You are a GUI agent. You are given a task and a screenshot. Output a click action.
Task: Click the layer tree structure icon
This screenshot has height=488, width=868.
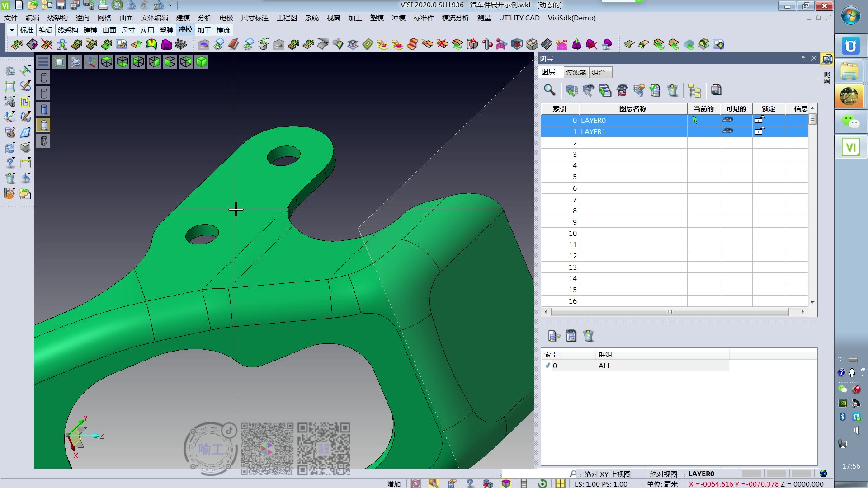(694, 90)
